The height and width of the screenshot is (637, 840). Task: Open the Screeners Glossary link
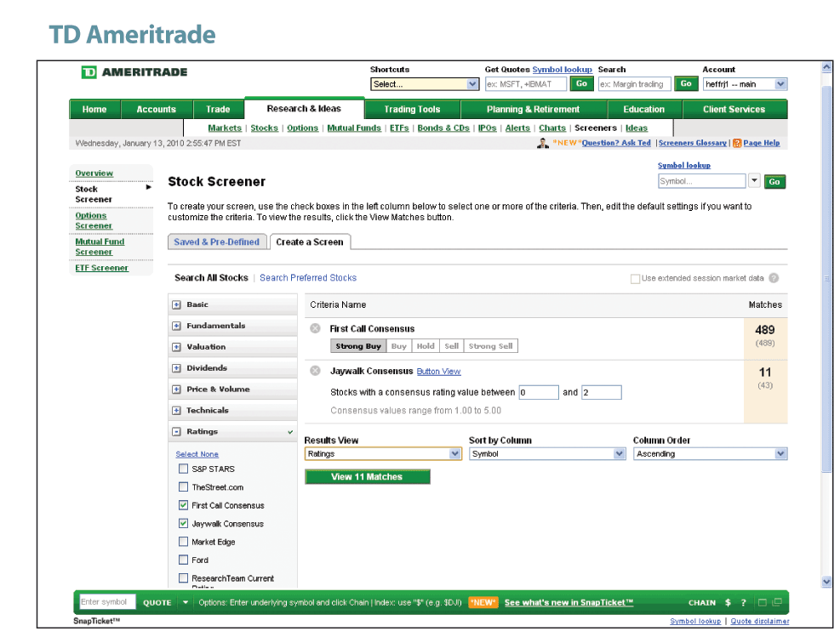693,143
